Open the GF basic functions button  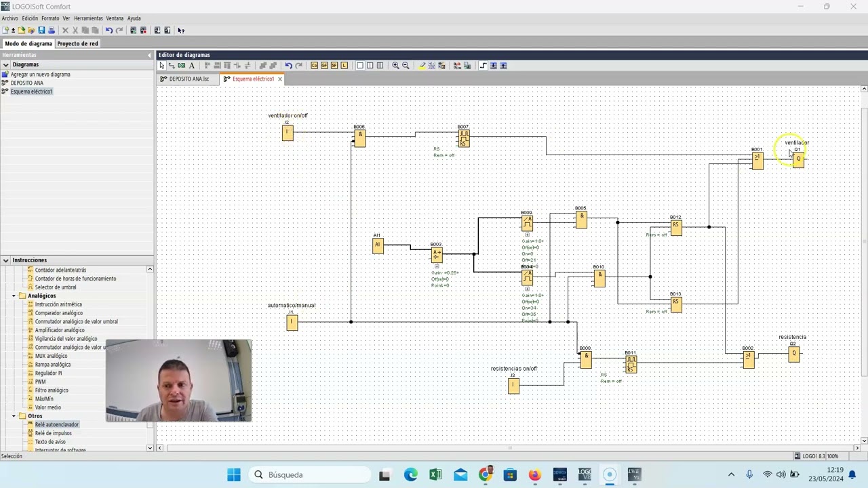pos(324,66)
